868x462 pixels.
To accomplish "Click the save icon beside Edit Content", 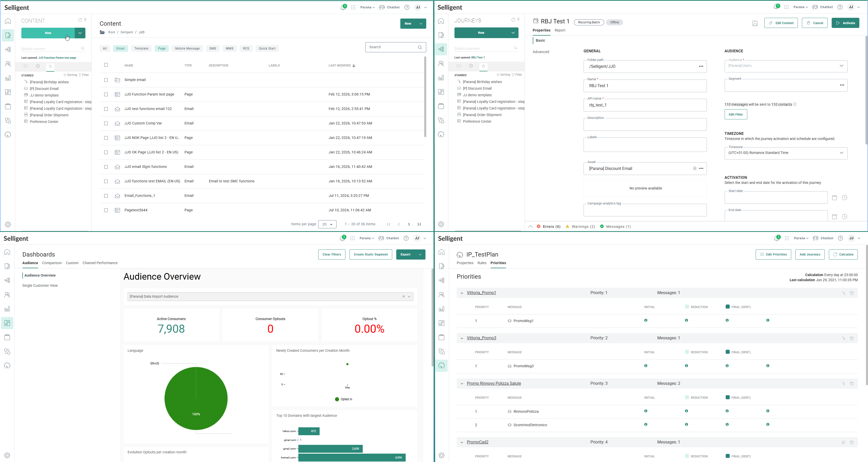I will point(755,23).
